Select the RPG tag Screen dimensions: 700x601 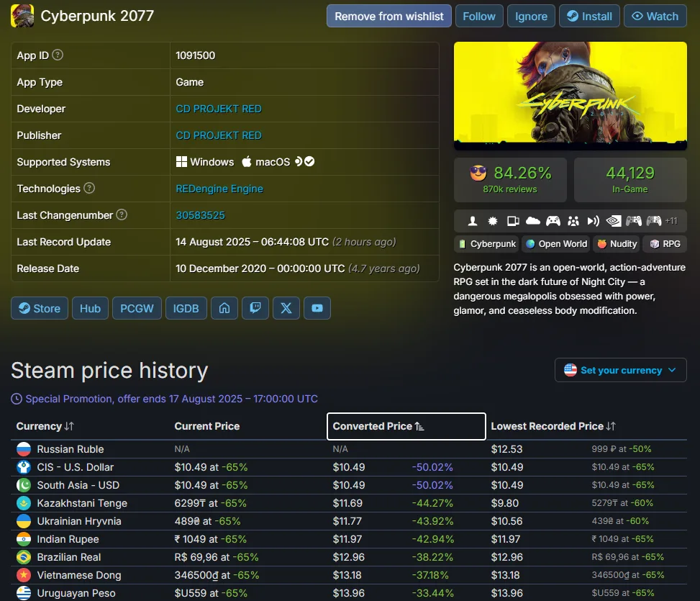point(665,244)
